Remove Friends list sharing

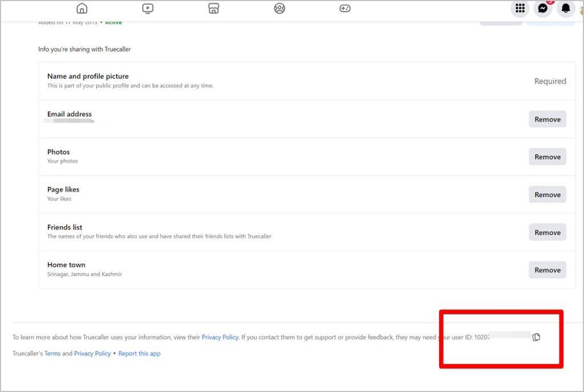547,232
